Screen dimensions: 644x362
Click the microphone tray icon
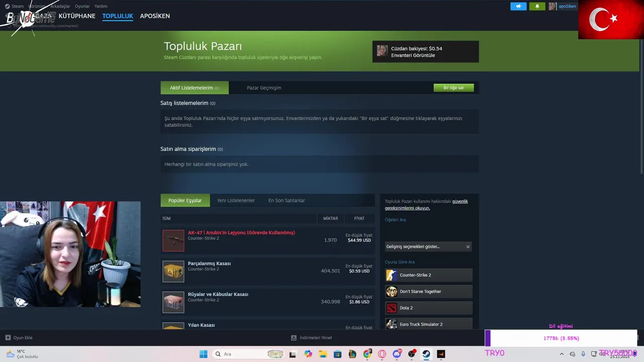point(583,354)
